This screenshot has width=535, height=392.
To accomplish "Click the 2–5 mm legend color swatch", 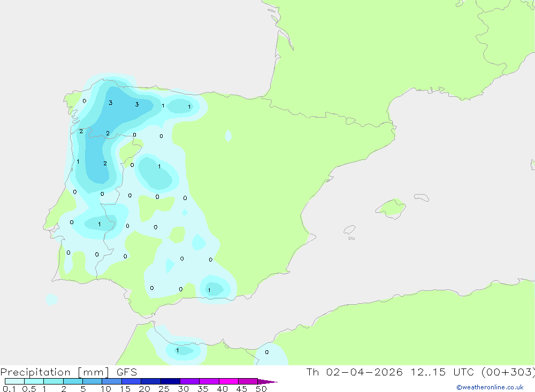I will (73, 381).
